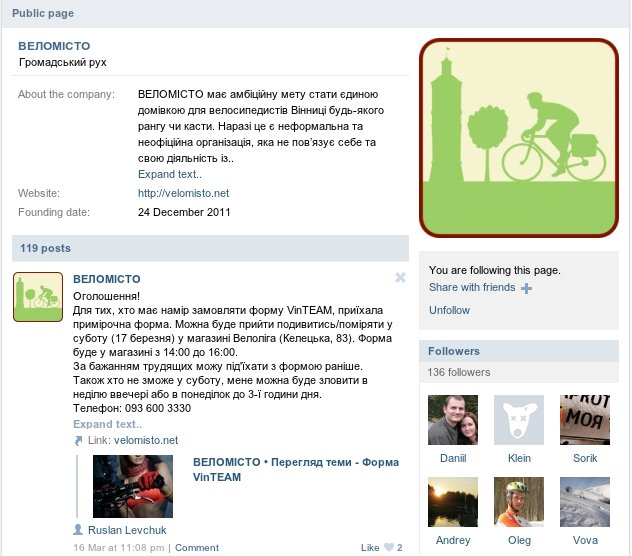Click the heart icon to like post

tap(389, 547)
